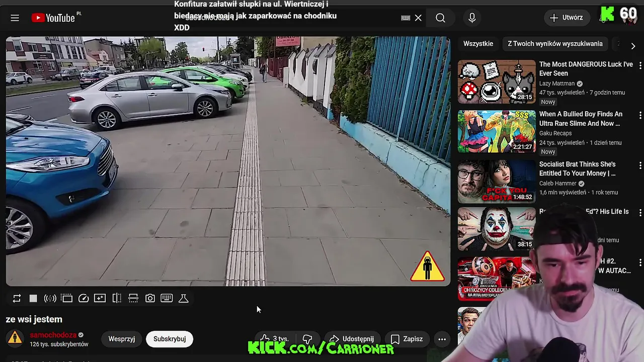This screenshot has height=362, width=644.
Task: Share video with Udostępnij
Action: (x=352, y=339)
